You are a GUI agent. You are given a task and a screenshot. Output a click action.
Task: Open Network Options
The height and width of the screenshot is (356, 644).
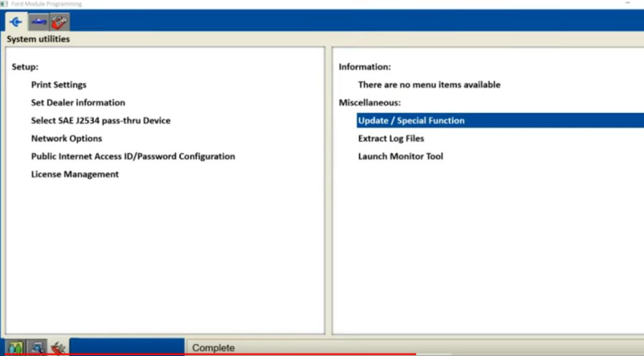[x=67, y=139]
